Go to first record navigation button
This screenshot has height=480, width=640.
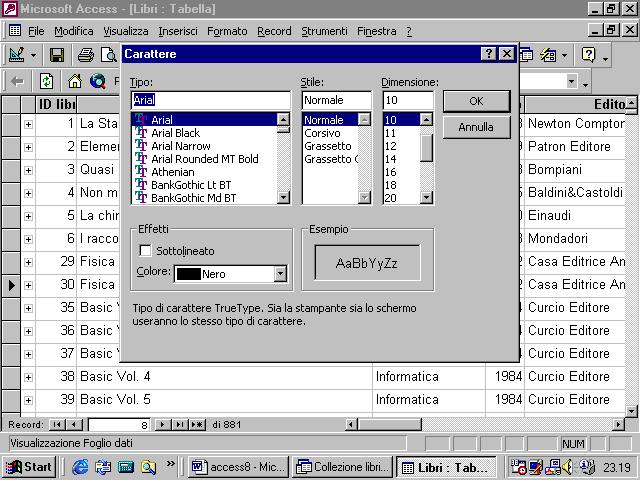[57, 424]
